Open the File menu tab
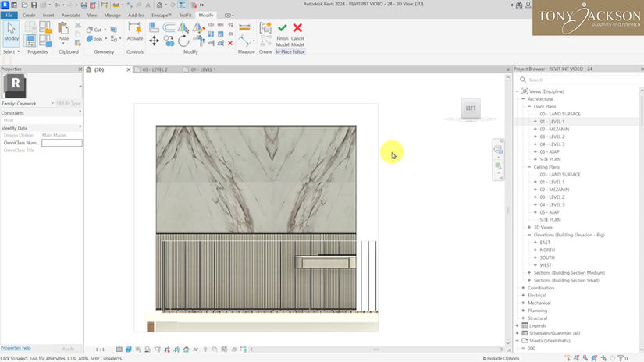 coord(9,15)
